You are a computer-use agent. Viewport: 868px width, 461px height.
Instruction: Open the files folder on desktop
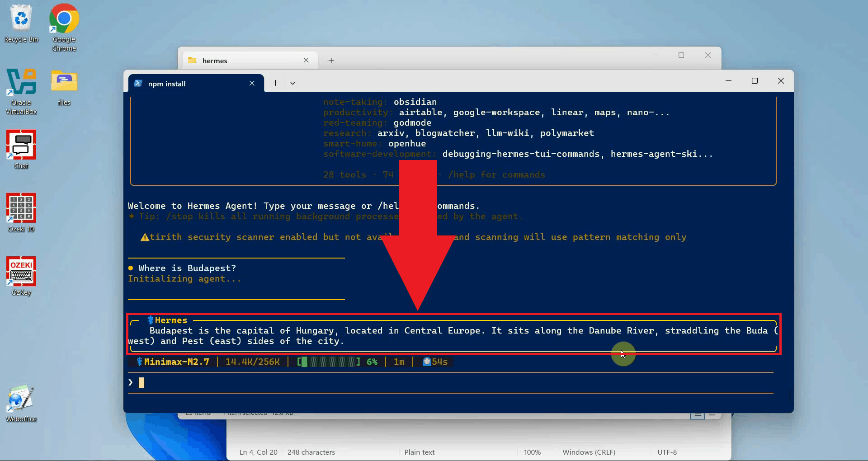click(x=64, y=87)
